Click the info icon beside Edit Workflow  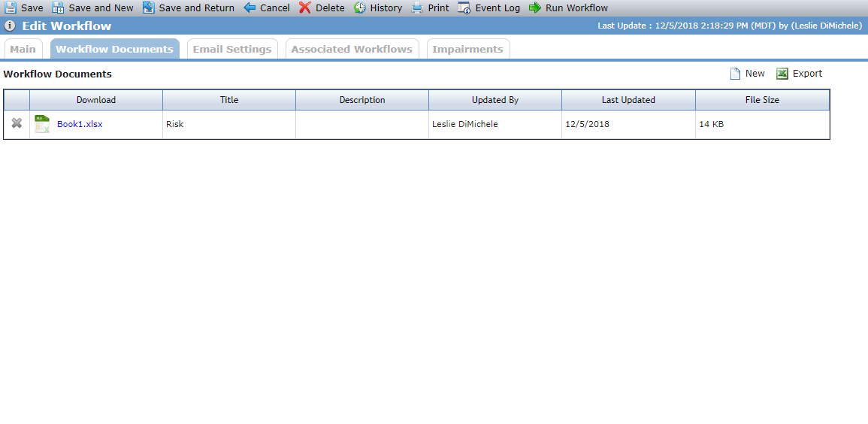[x=10, y=26]
